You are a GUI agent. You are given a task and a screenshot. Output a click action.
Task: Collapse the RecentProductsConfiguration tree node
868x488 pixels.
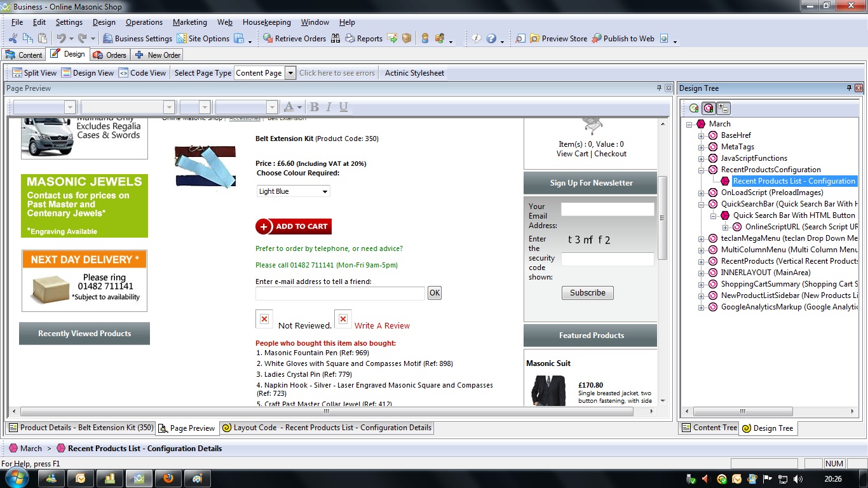[x=702, y=170]
